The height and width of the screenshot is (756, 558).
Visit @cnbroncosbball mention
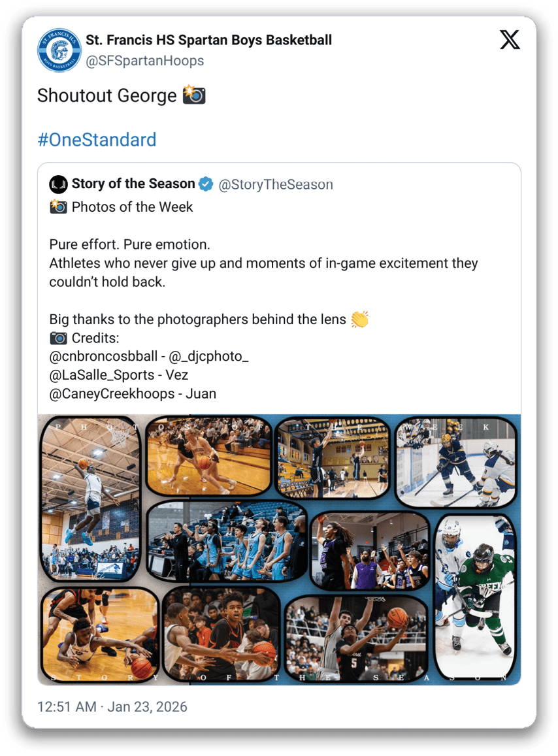click(x=103, y=356)
